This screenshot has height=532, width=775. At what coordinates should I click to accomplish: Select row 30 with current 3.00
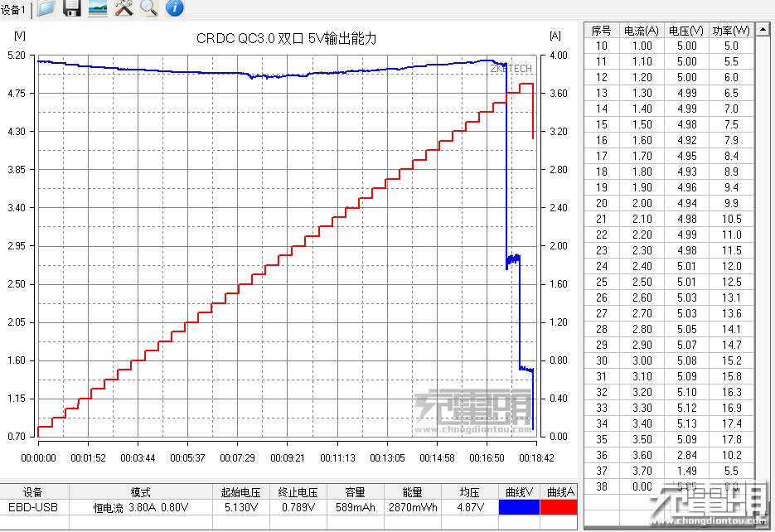669,360
